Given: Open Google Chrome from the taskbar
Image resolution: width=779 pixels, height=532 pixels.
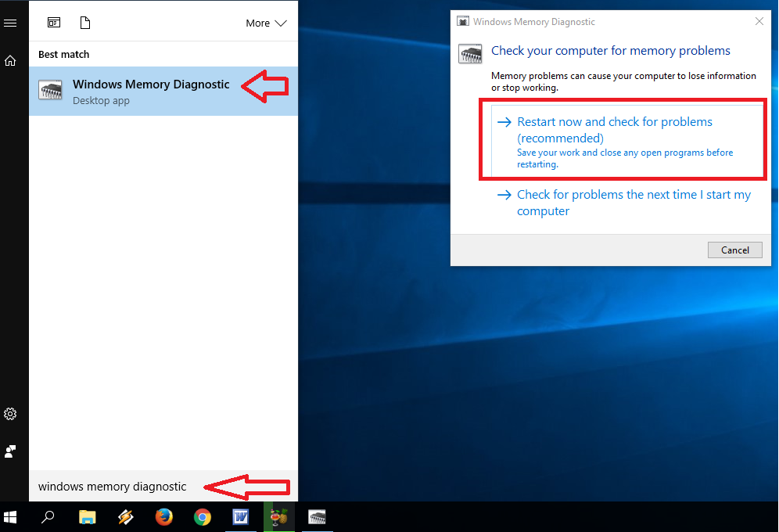Looking at the screenshot, I should pos(203,516).
